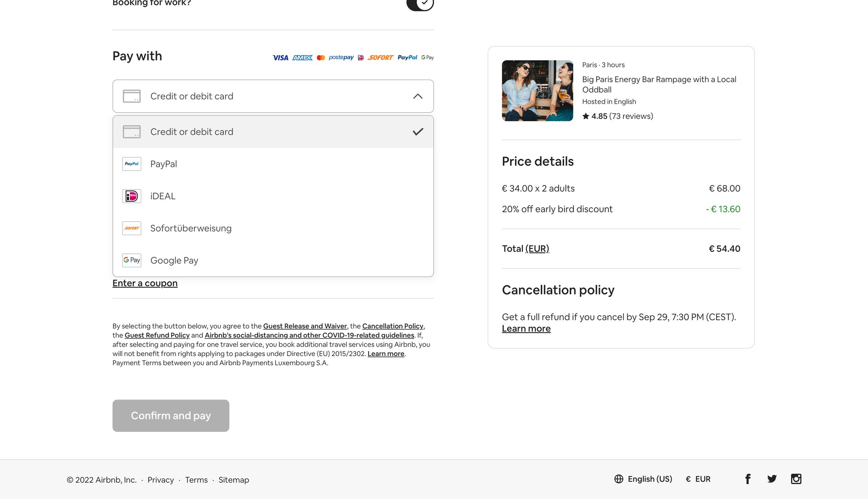Viewport: 868px width, 499px height.
Task: Click the Visa logo near Pay with
Action: click(281, 57)
